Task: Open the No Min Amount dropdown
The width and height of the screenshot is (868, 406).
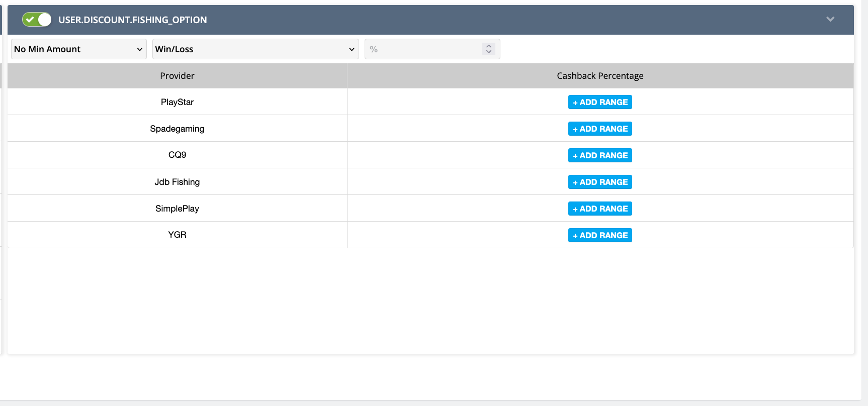Action: point(79,49)
